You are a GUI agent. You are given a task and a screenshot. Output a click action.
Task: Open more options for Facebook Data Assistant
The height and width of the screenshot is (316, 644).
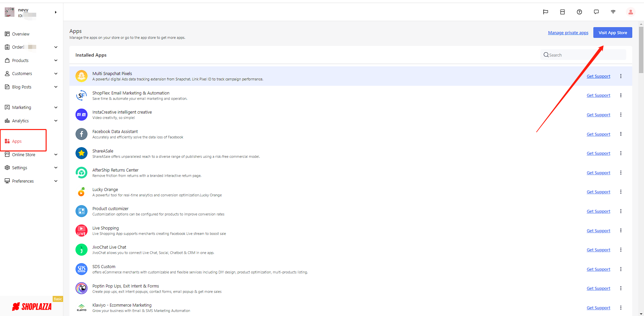[x=621, y=134]
